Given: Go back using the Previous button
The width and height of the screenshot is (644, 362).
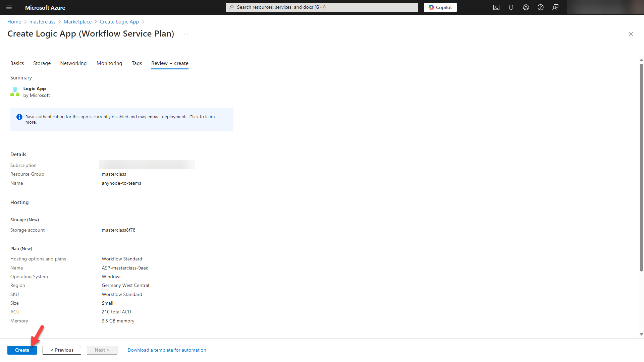Looking at the screenshot, I should click(x=62, y=350).
